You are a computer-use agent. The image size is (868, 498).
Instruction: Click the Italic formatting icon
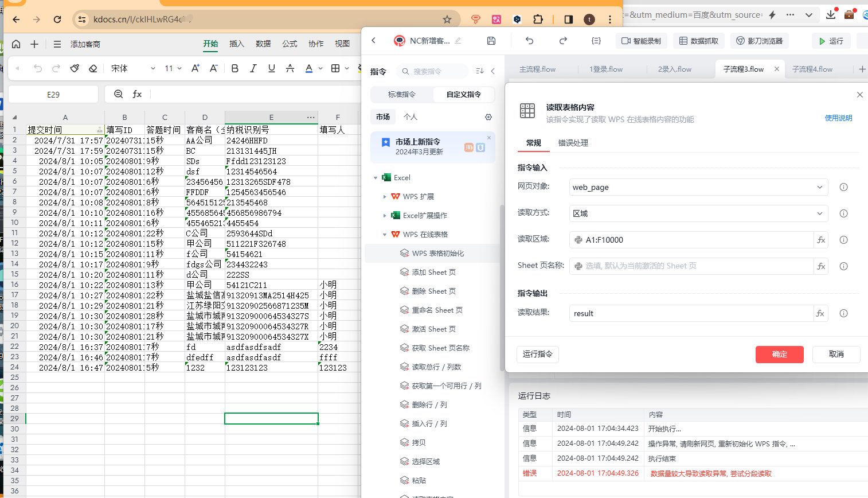coord(253,68)
